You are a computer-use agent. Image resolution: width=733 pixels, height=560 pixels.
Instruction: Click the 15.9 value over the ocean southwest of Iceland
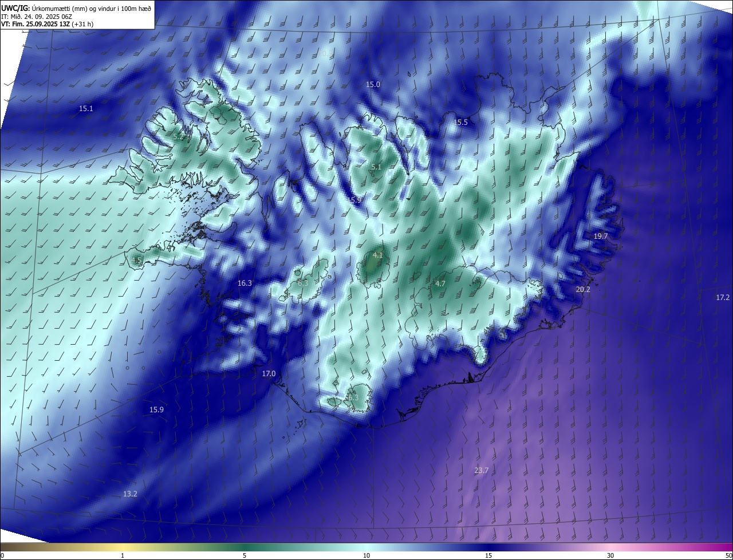pos(156,409)
